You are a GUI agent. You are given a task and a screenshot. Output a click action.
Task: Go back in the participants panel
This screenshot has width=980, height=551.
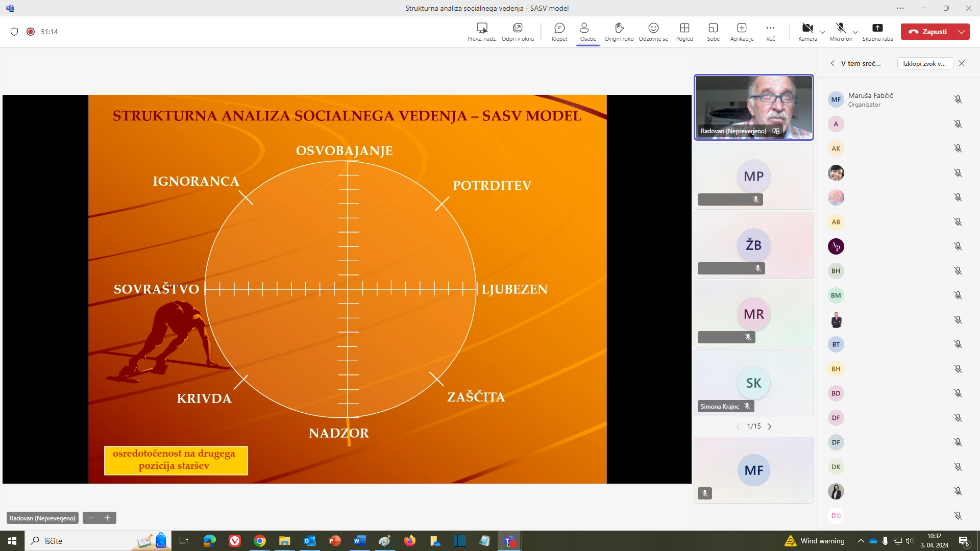click(x=832, y=63)
